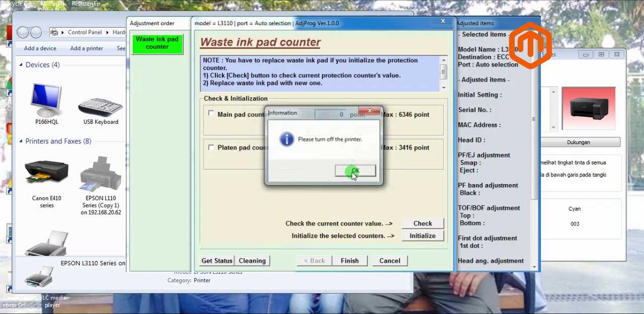Click Add a printer in Control Panel
644x314 pixels.
(x=87, y=48)
